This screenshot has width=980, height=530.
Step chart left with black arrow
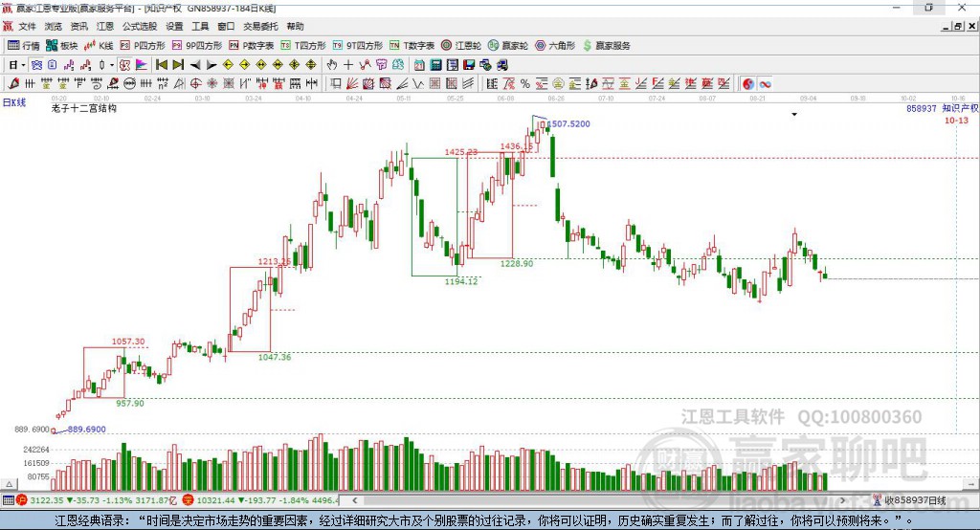[195, 65]
